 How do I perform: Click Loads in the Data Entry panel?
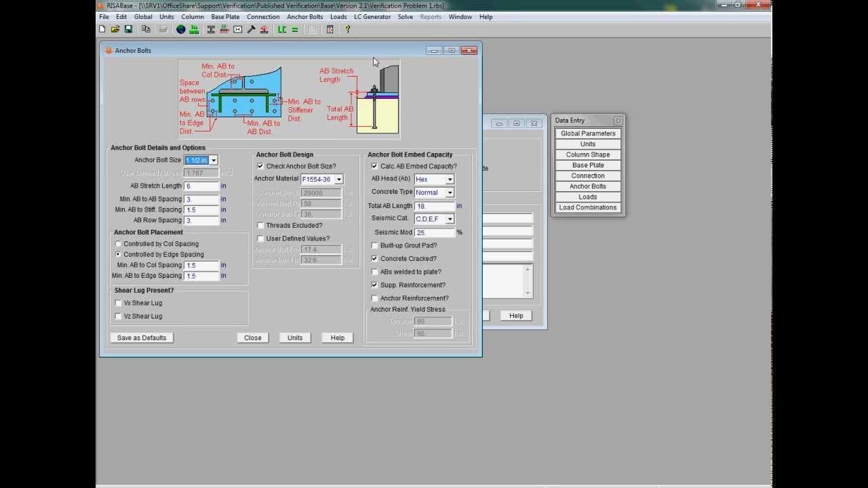588,197
